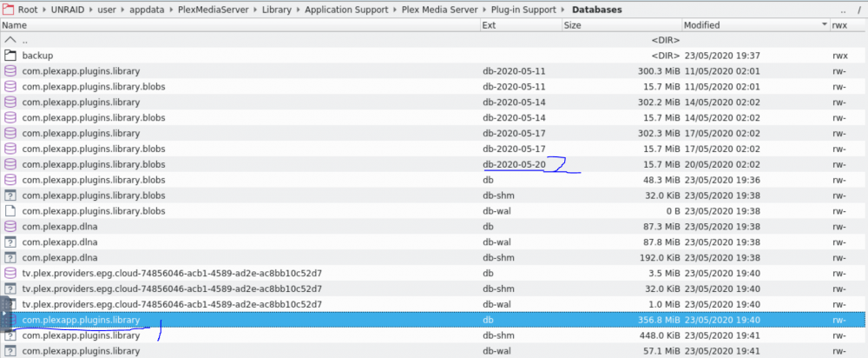The width and height of the screenshot is (868, 358).
Task: Open the arrow dropdown after appdata in breadcrumb
Action: pyautogui.click(x=170, y=10)
